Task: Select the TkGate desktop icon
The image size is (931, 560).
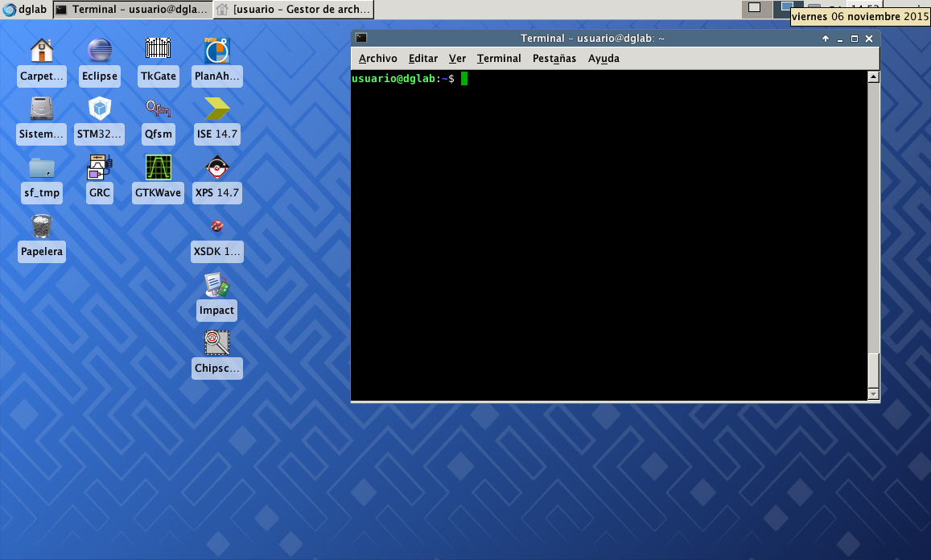Action: (x=159, y=51)
